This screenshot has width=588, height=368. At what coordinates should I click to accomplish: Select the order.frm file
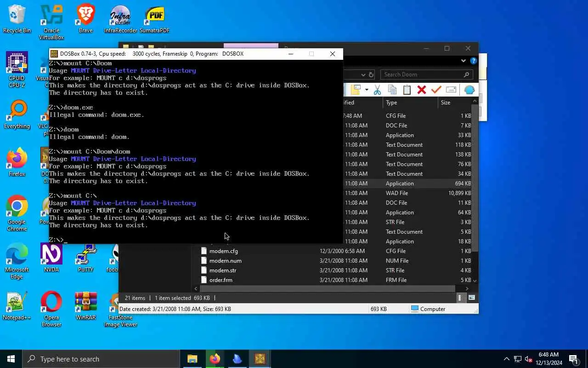pos(220,280)
